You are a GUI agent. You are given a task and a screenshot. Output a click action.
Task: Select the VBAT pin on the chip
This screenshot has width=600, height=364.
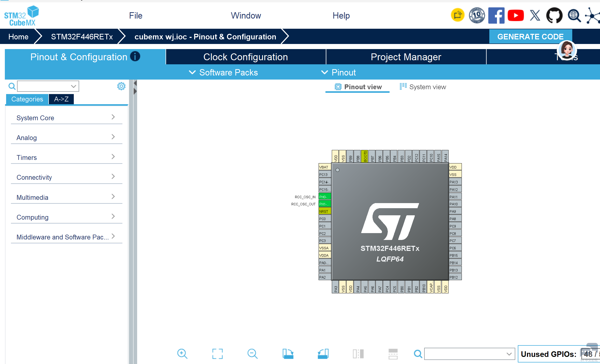[x=325, y=167]
